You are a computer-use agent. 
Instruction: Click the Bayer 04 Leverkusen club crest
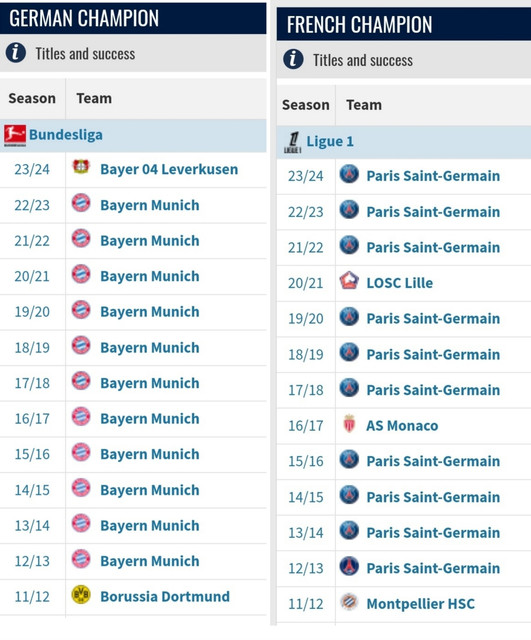tap(81, 167)
